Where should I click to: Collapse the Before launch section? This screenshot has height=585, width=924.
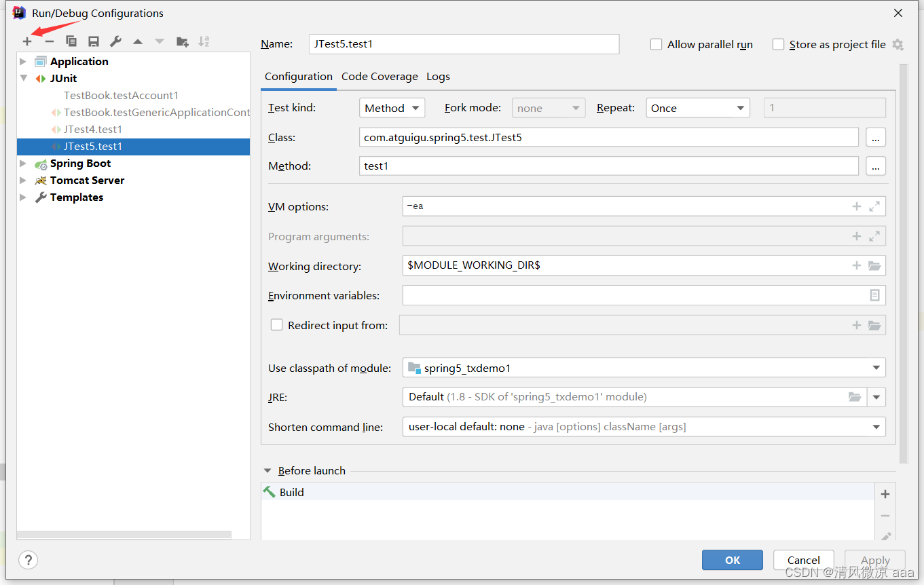[267, 470]
